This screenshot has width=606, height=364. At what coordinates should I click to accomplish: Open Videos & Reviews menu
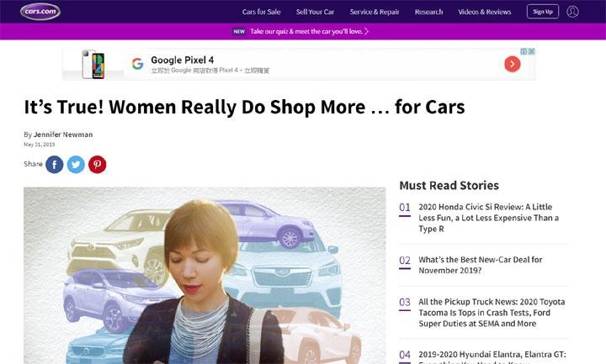(485, 12)
